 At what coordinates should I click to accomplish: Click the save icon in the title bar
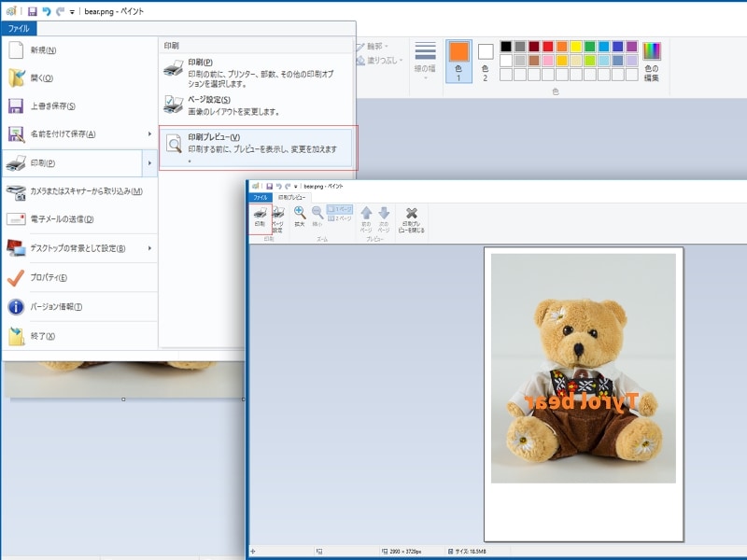click(x=32, y=11)
